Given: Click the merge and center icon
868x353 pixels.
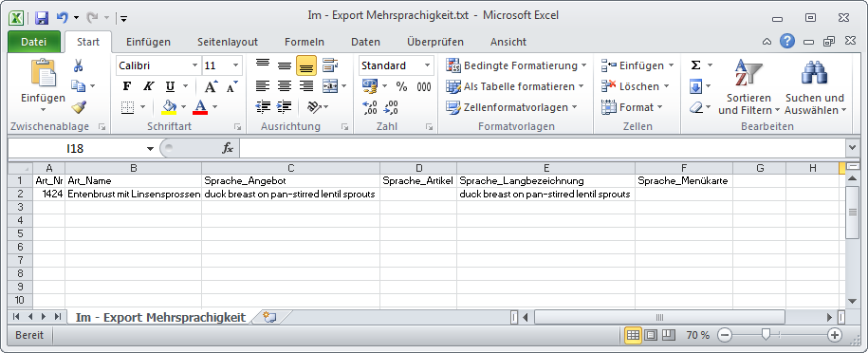Looking at the screenshot, I should click(330, 86).
